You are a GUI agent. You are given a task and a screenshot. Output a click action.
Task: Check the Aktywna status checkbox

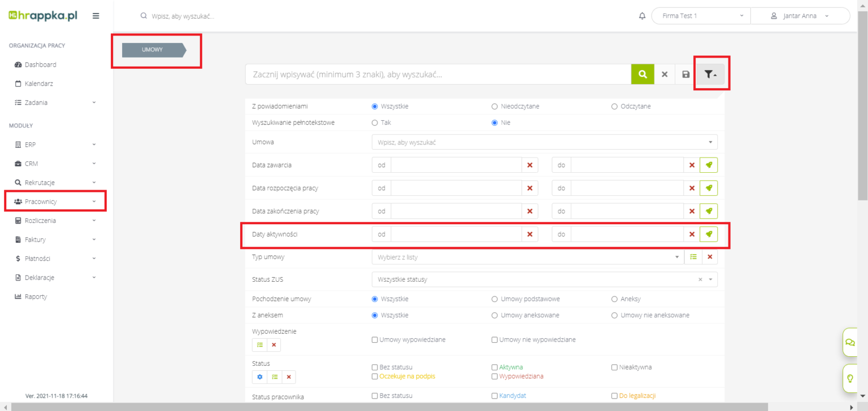[494, 367]
